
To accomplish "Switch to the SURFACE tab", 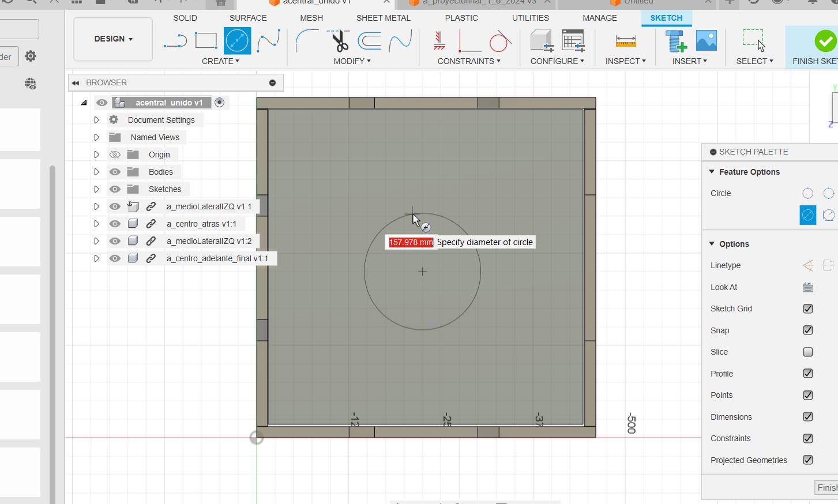I will 248,18.
